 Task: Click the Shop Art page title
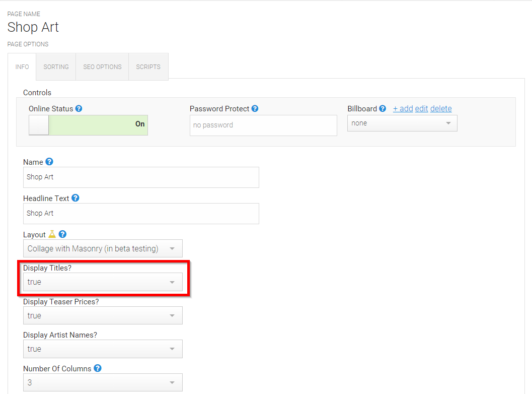tap(33, 27)
